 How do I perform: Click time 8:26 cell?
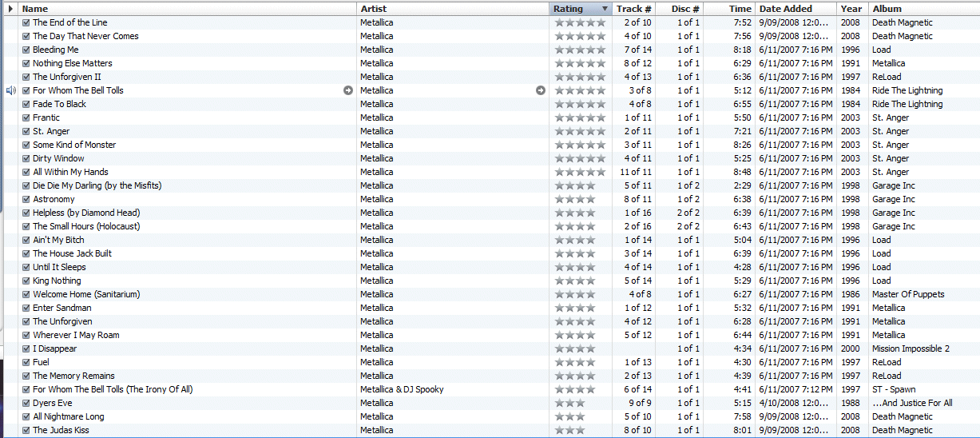(x=742, y=145)
